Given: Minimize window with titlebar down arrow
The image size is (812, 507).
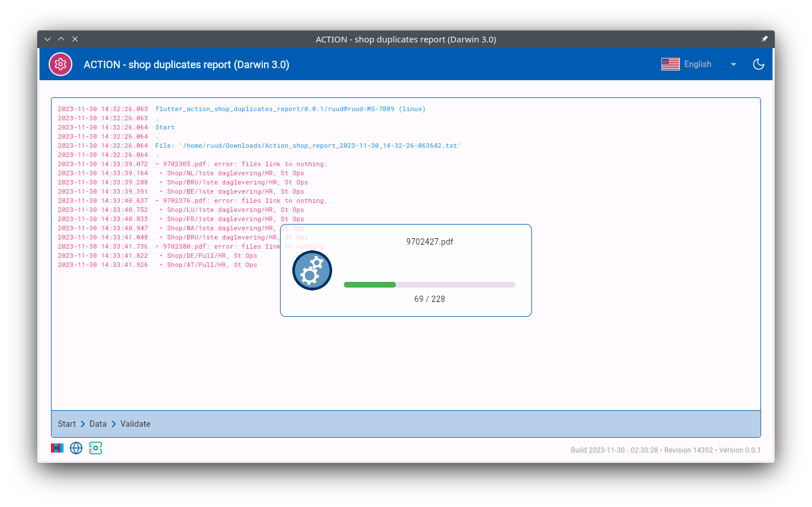Looking at the screenshot, I should tap(48, 39).
